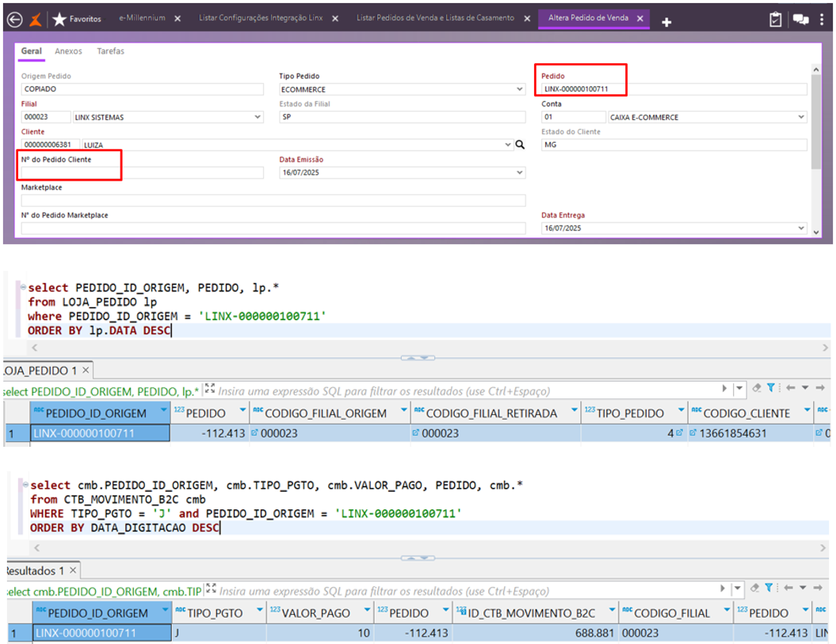
Task: Click the Nº do Pedido Cliente field
Action: click(x=143, y=172)
